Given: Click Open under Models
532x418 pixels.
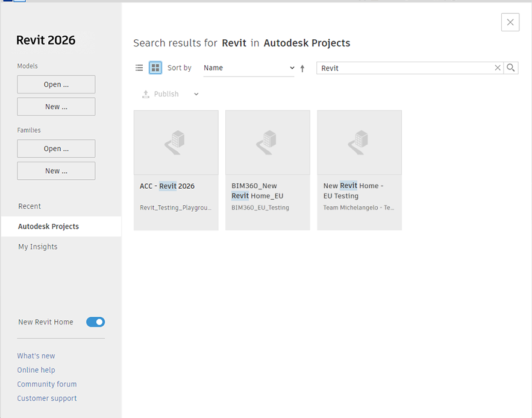Looking at the screenshot, I should click(x=56, y=84).
